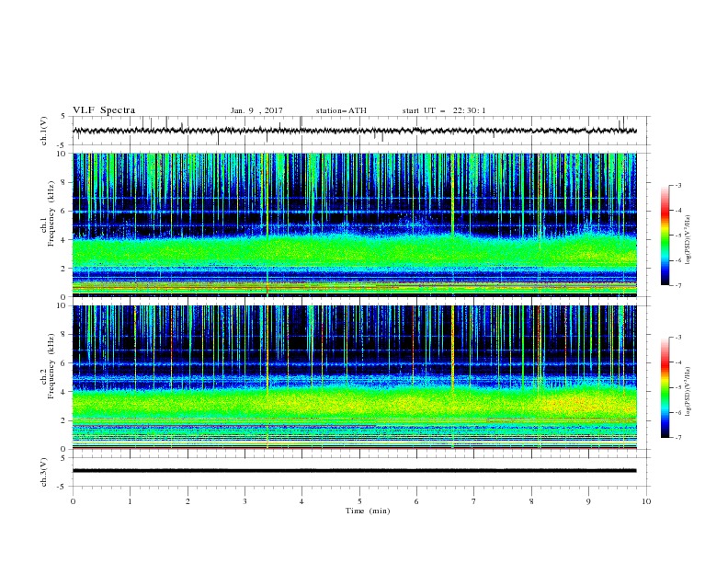Click the "3" tick on time axis
728x563 pixels.
[x=245, y=501]
